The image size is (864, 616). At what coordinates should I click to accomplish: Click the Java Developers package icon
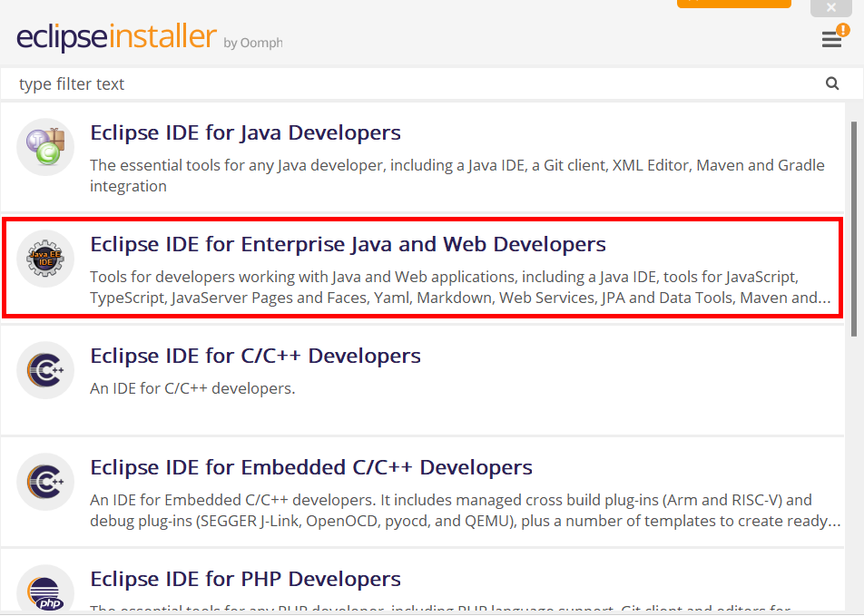coord(45,147)
